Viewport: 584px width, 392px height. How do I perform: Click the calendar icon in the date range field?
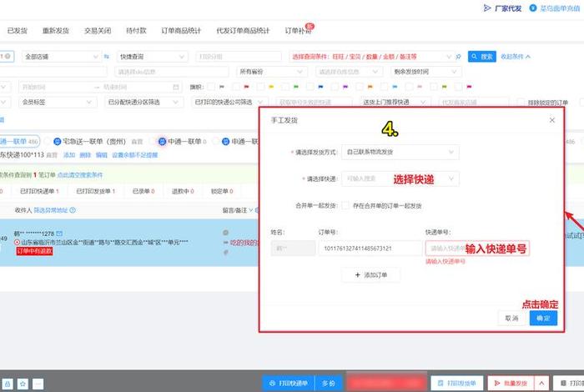pyautogui.click(x=176, y=87)
